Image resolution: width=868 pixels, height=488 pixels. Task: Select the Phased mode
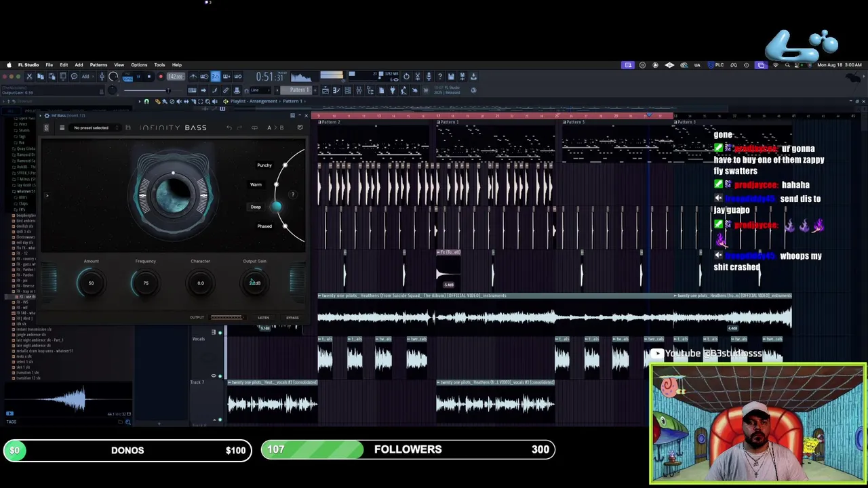click(x=264, y=226)
